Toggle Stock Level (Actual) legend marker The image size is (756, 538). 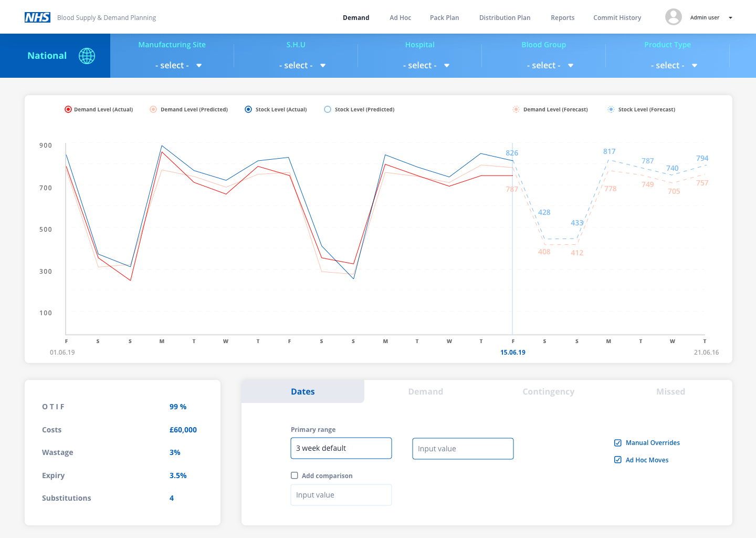coord(248,109)
